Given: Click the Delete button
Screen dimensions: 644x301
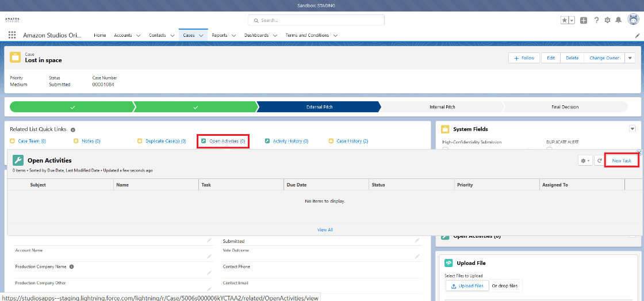Looking at the screenshot, I should (572, 58).
